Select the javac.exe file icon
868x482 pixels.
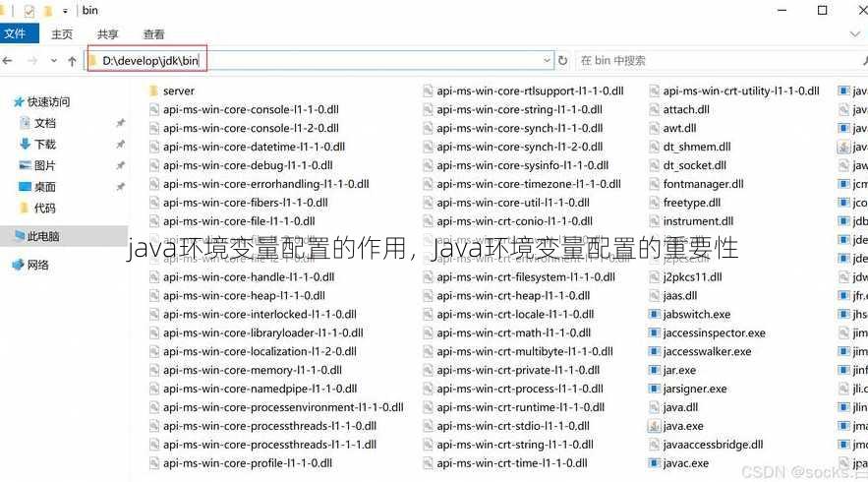pos(655,462)
